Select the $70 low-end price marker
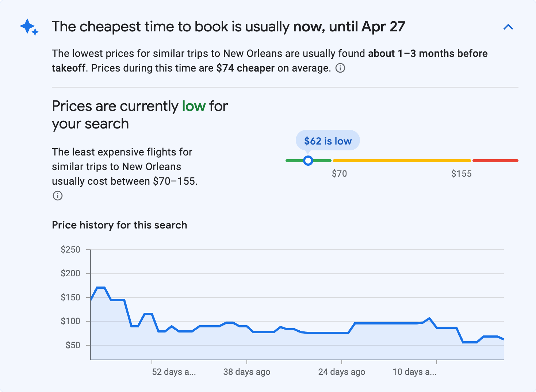Viewport: 536px width, 392px height. 340,173
